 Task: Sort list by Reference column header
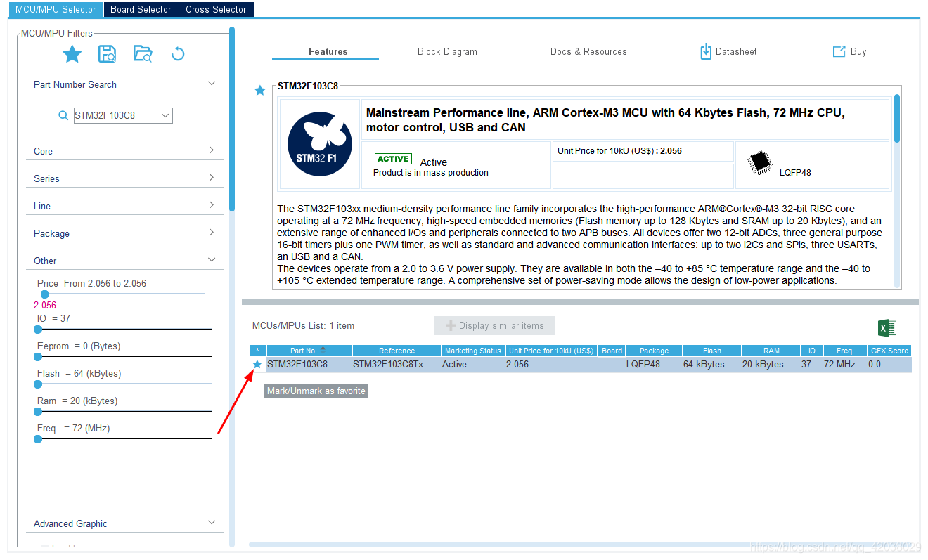pyautogui.click(x=397, y=351)
